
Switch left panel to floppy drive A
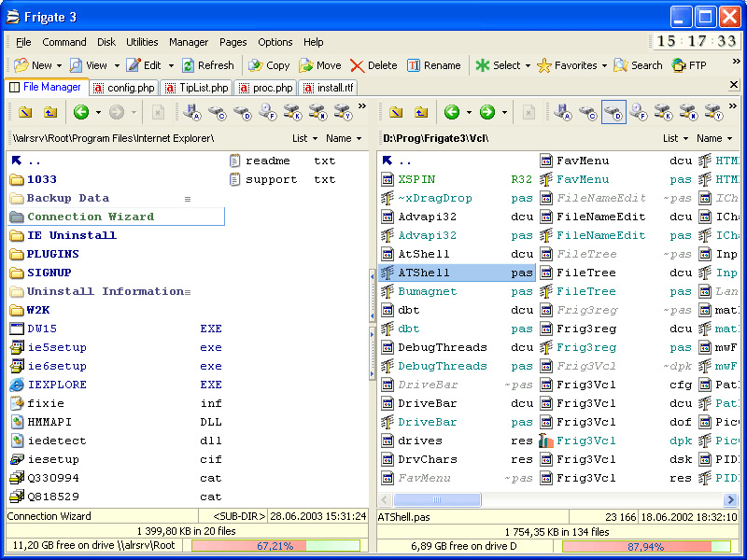192,112
